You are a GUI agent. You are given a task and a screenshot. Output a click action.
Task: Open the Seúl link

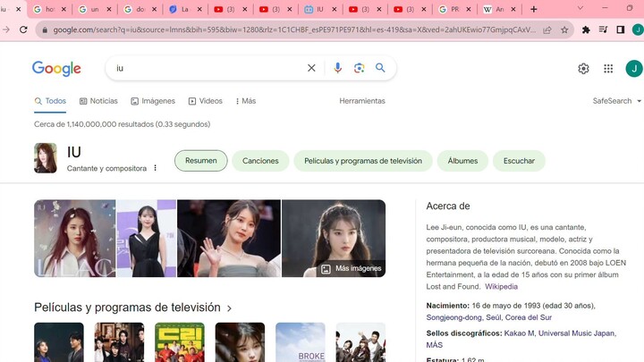tap(493, 317)
